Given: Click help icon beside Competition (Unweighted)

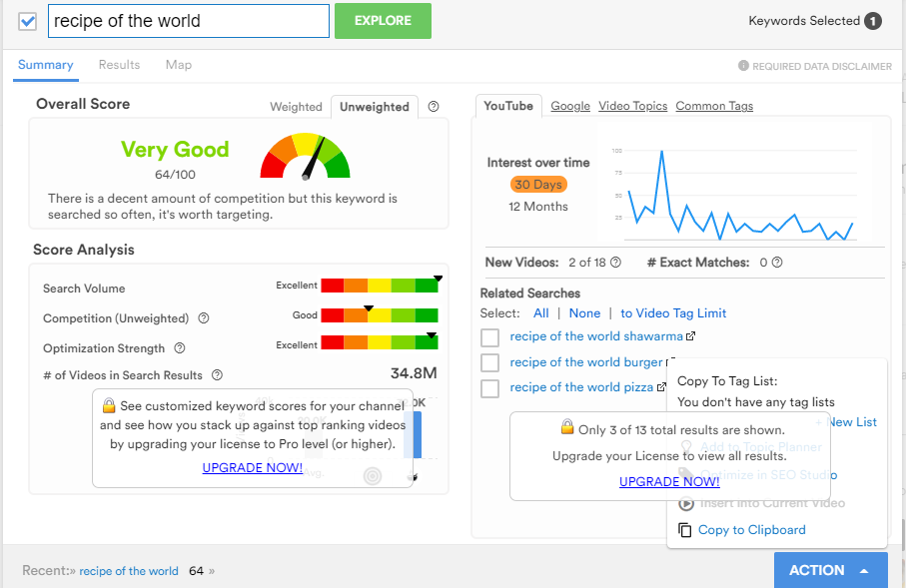Looking at the screenshot, I should pyautogui.click(x=204, y=318).
